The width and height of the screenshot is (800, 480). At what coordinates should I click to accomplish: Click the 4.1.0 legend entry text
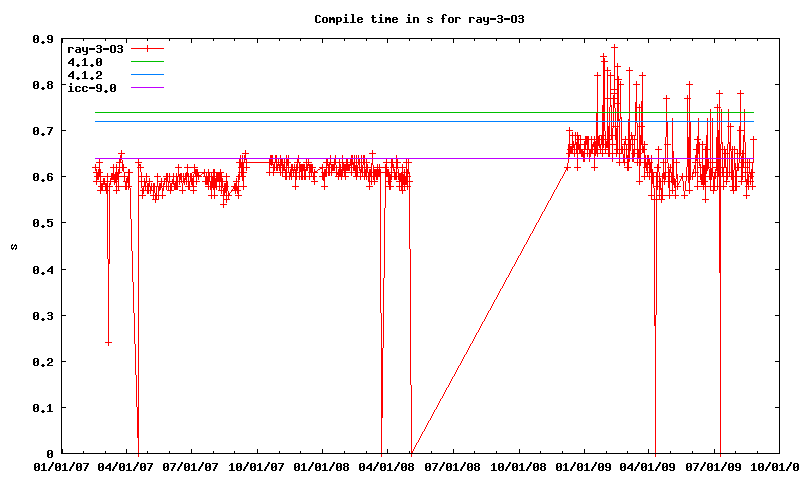click(85, 62)
